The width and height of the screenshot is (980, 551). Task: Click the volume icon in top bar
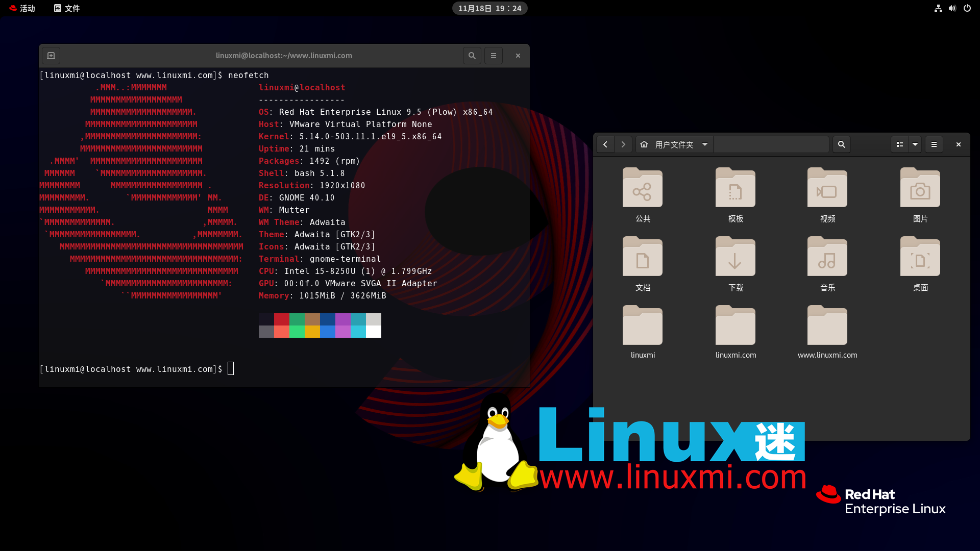[x=952, y=8]
